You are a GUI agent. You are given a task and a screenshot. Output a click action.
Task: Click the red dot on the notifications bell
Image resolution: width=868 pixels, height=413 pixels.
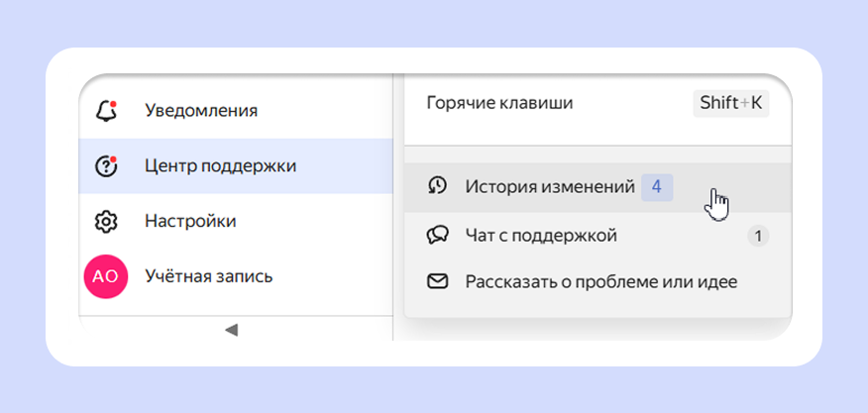[114, 103]
